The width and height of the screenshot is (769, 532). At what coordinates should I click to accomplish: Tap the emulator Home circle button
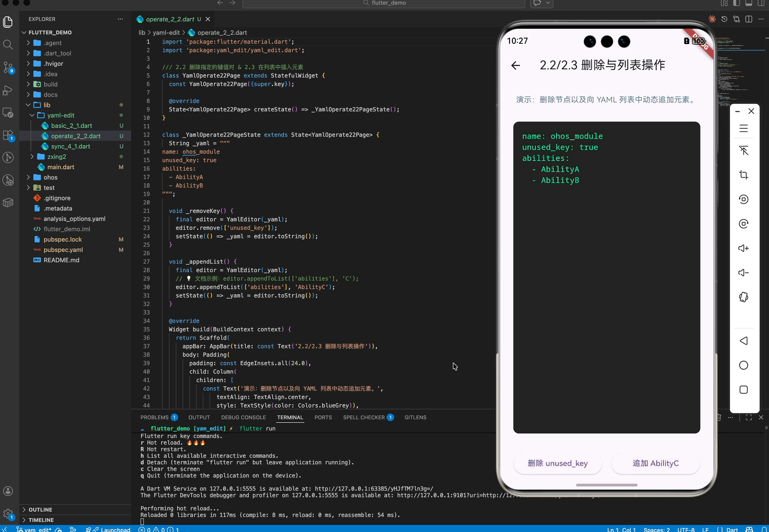coord(744,365)
